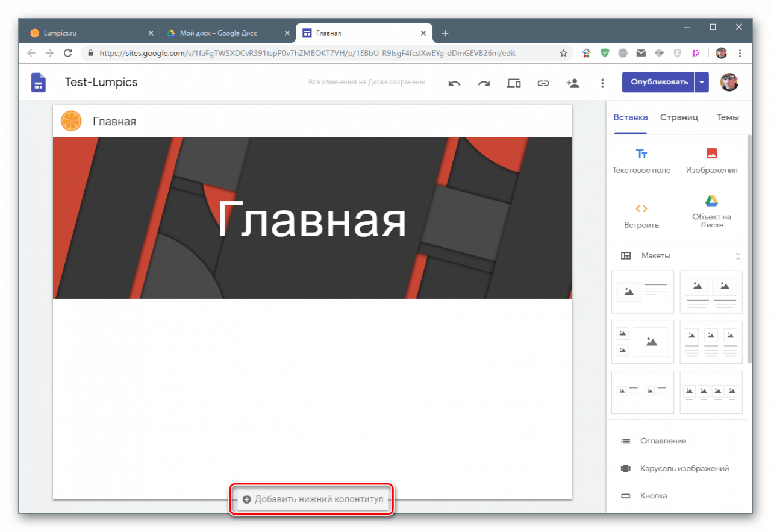Open the device preview mode
This screenshot has width=771, height=532.
pyautogui.click(x=514, y=83)
